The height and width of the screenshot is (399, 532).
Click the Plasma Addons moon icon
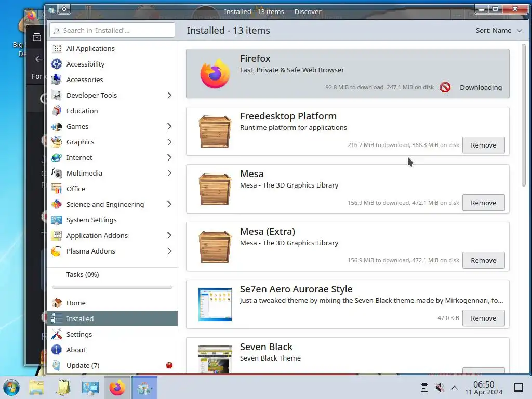pyautogui.click(x=56, y=251)
